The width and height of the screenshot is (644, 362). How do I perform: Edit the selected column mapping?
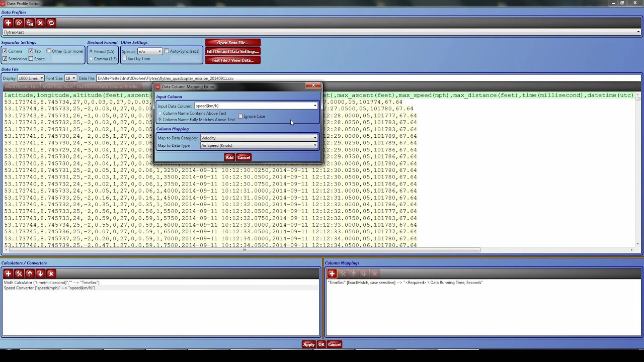click(343, 274)
